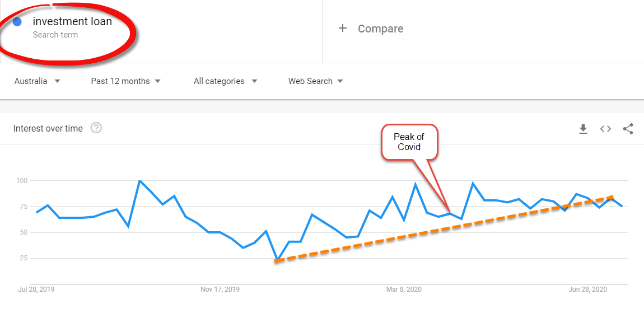The image size is (644, 332).
Task: Open the Past 12 months dropdown
Action: (125, 81)
